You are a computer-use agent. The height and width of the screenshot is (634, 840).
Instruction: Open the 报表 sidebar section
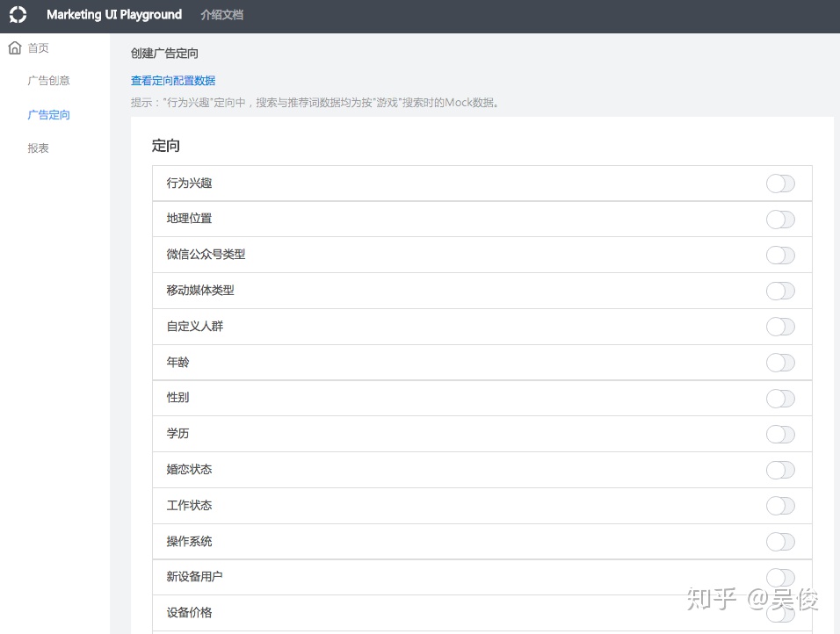point(38,148)
